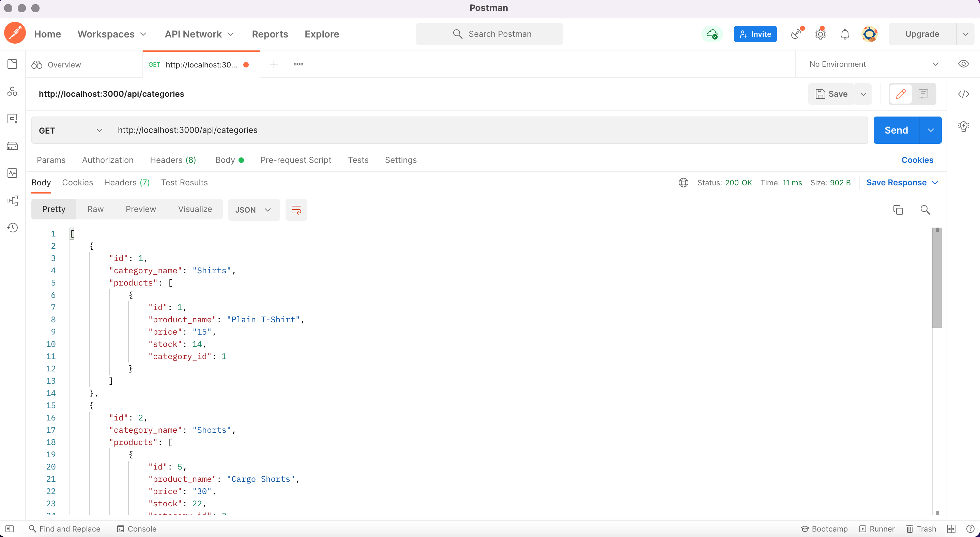
Task: Open the JSON response format dropdown
Action: (x=254, y=210)
